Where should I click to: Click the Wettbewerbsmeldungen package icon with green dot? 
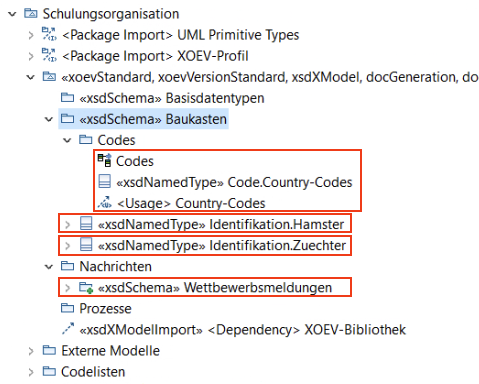[x=86, y=287]
